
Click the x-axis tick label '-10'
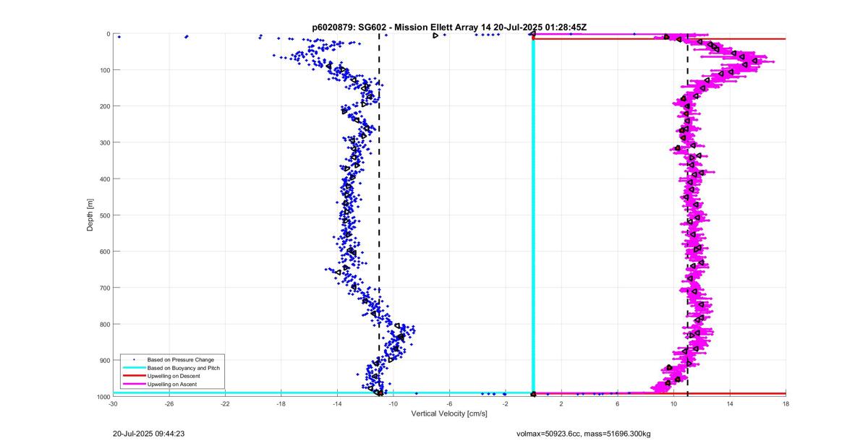coord(393,403)
